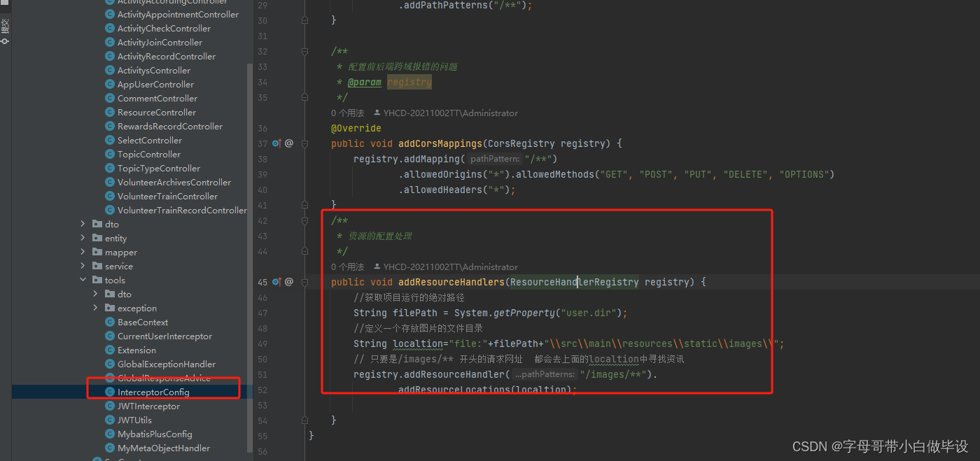Collapse the tools folder
This screenshot has width=980, height=461.
tap(83, 280)
